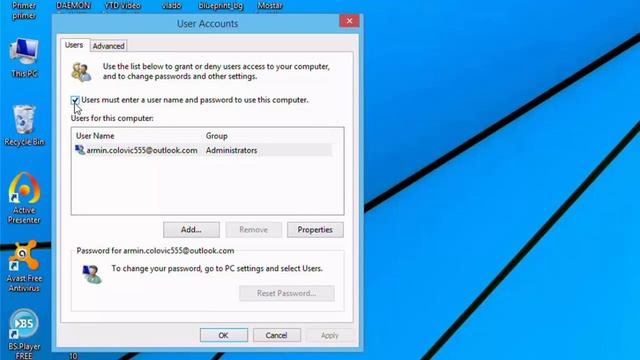Launch Active Presenter from desktop shortcut

pos(24,198)
